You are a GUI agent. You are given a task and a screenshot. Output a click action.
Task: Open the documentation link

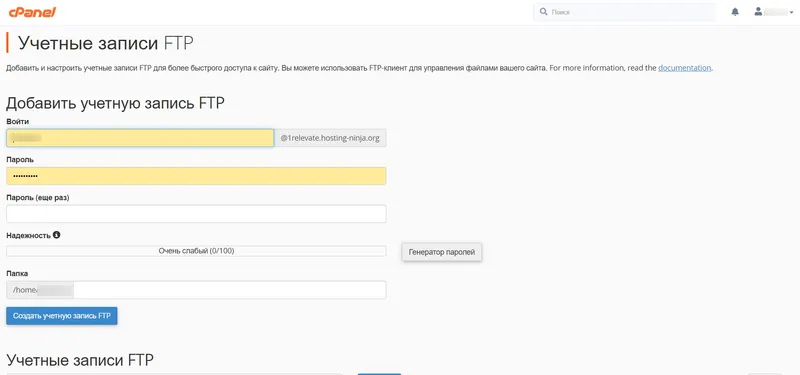click(x=684, y=68)
